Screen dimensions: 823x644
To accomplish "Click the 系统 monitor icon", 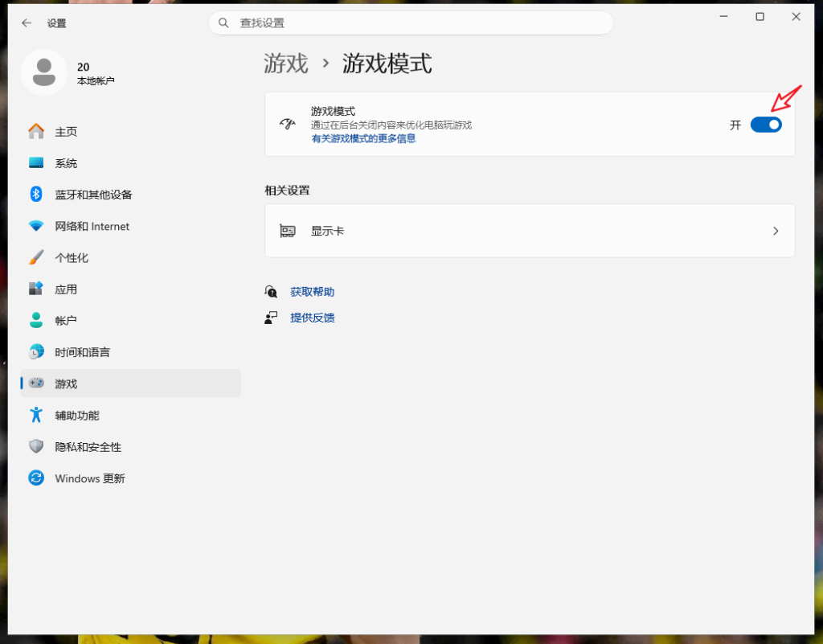I will click(x=36, y=162).
